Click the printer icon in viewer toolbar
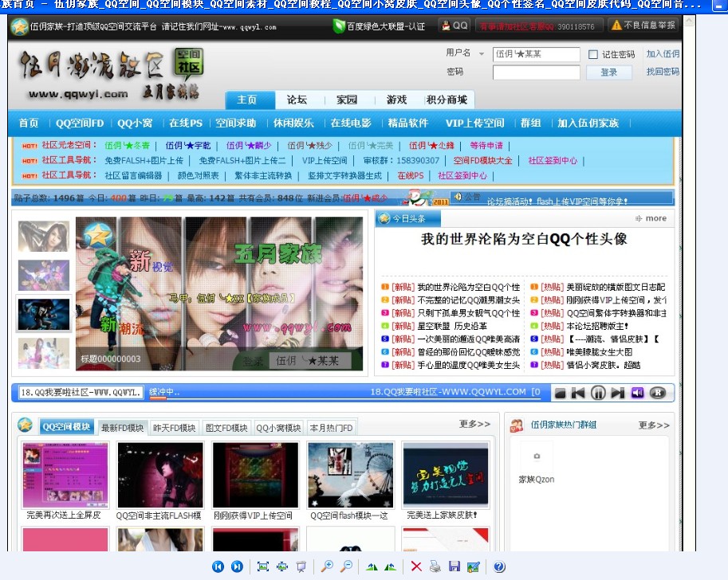This screenshot has width=728, height=580. (435, 566)
